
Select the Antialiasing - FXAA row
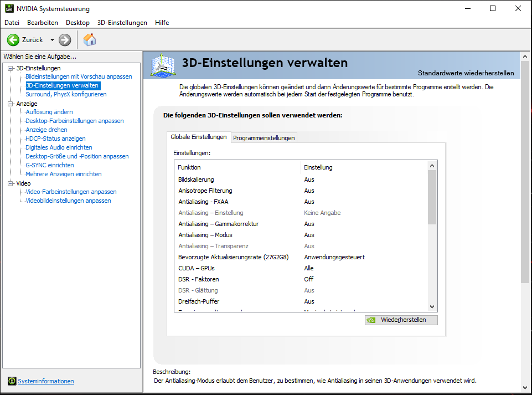tap(301, 202)
